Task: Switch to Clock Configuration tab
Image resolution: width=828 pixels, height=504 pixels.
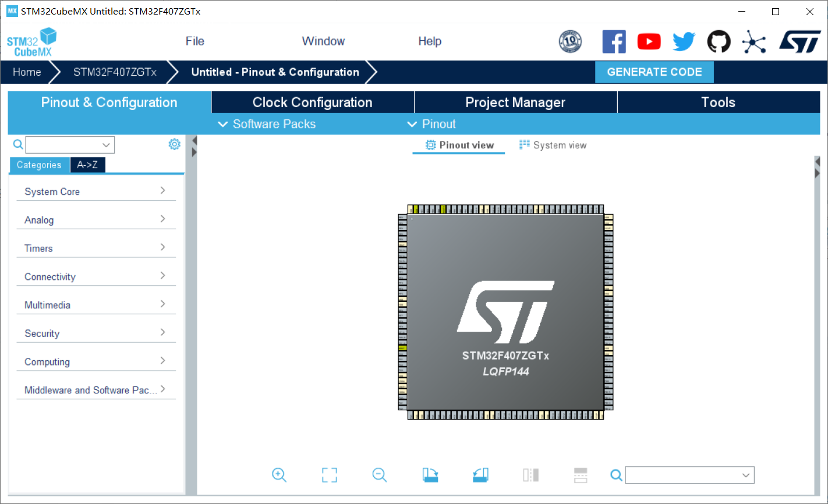Action: click(x=313, y=102)
